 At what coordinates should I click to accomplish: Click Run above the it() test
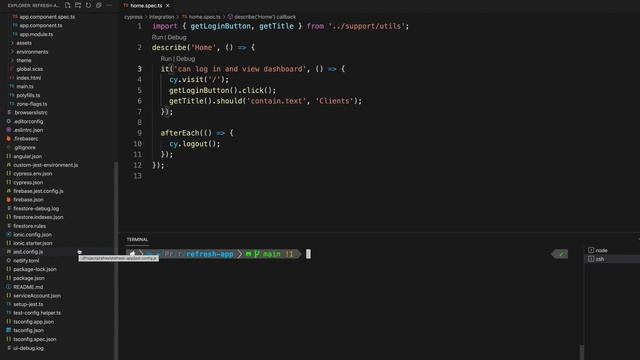pyautogui.click(x=166, y=59)
